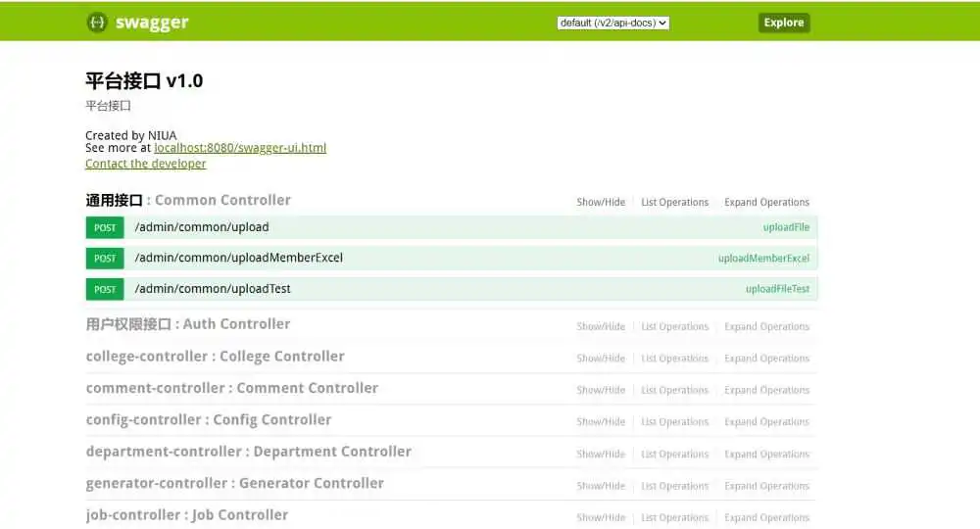Click Expand Operations for Job Controller
Viewport: 980px width, 529px height.
767,518
